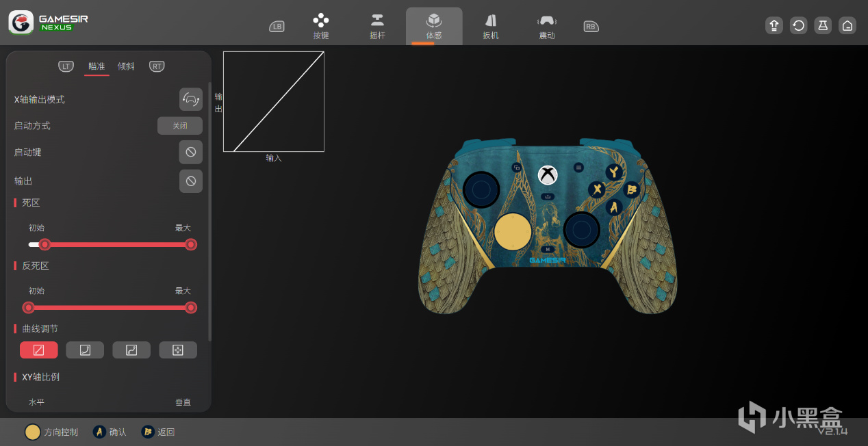Click the left joystick on the controller
868x446 pixels.
coord(481,189)
